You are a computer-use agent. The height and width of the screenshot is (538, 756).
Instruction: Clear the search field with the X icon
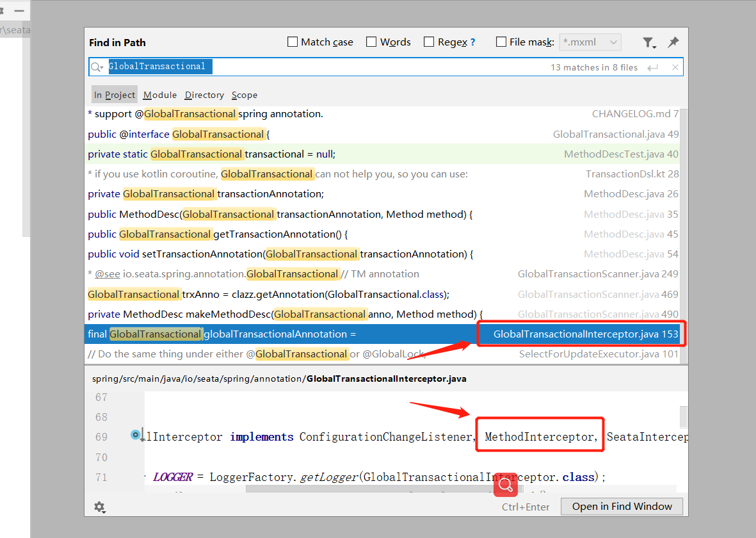click(675, 67)
